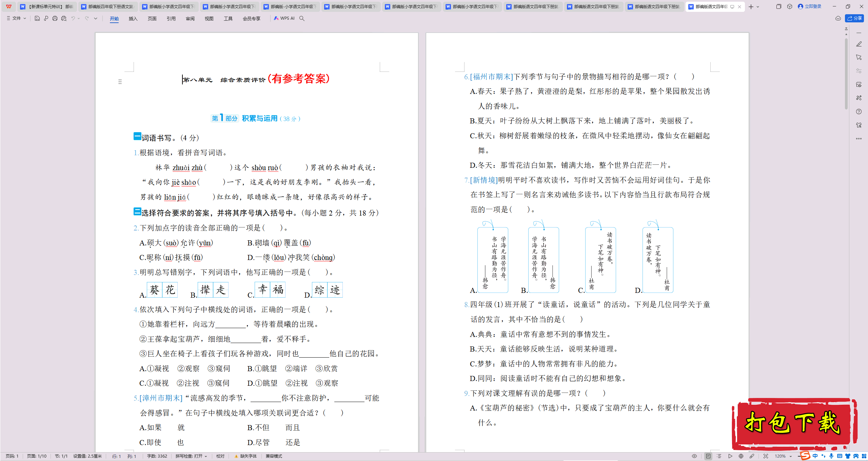Click 校对 proofreading button in status bar
868x461 pixels.
[220, 456]
